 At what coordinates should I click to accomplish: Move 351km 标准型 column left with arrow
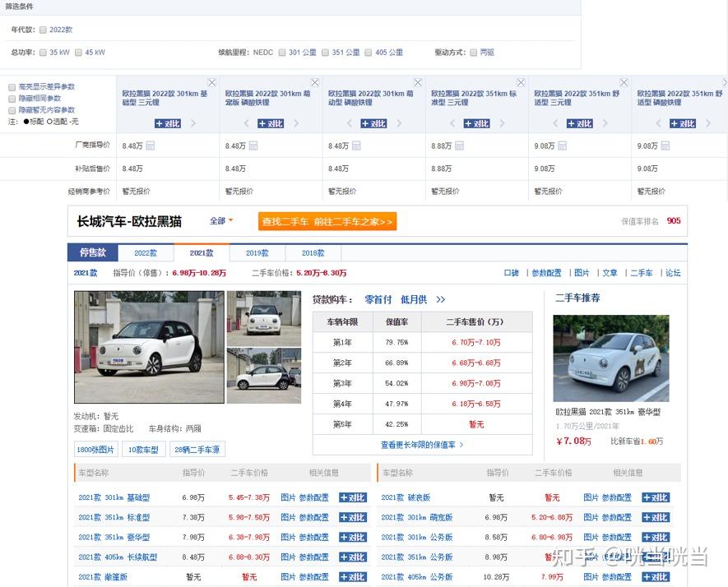pyautogui.click(x=452, y=123)
